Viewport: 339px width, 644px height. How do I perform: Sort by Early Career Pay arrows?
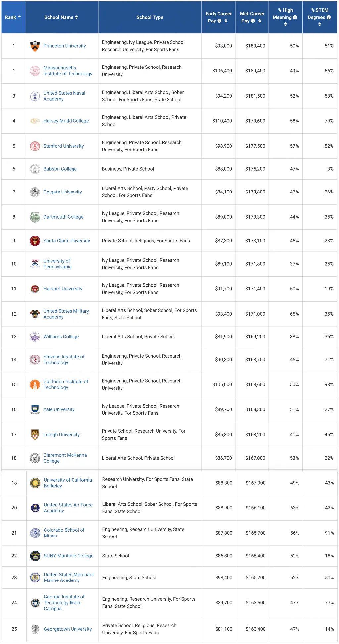point(226,21)
